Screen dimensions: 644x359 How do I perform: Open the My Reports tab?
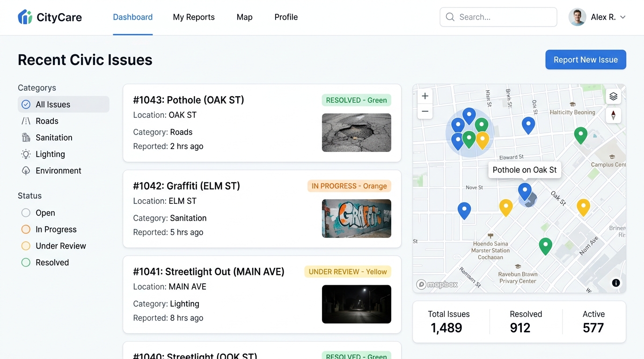coord(194,17)
